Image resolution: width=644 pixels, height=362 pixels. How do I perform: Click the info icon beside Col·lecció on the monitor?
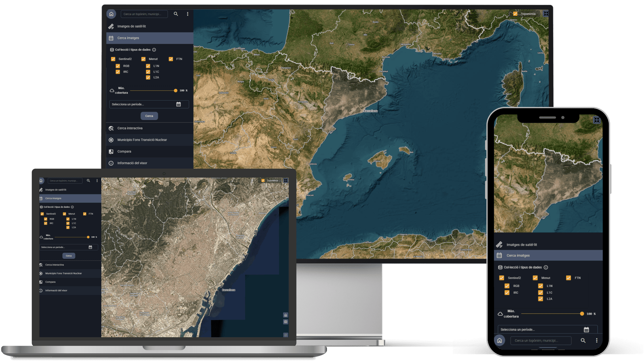point(154,50)
